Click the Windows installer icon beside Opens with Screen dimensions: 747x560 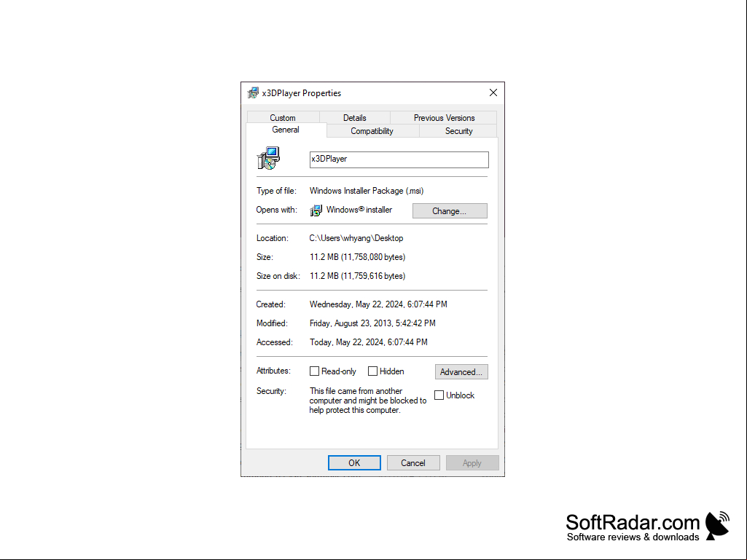tap(316, 210)
